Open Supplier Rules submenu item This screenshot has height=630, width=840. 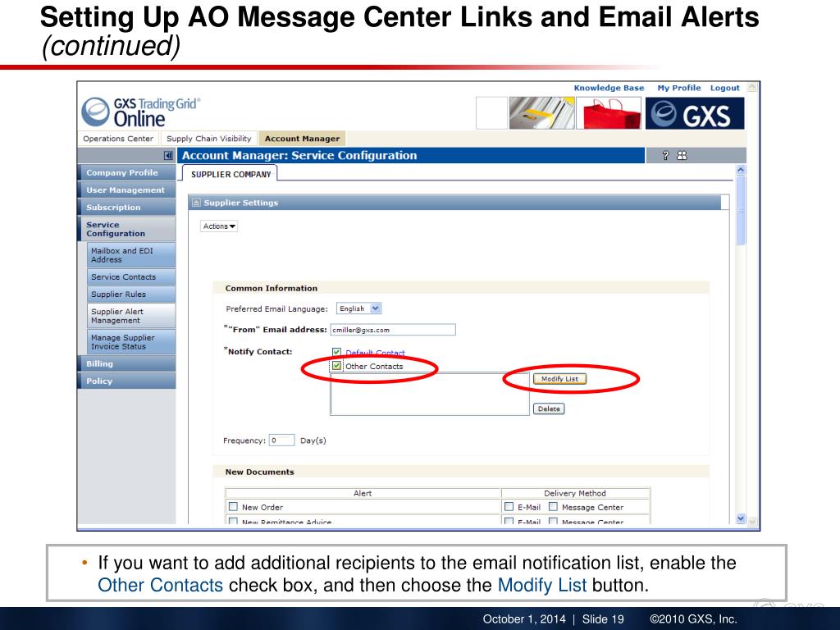pos(131,294)
